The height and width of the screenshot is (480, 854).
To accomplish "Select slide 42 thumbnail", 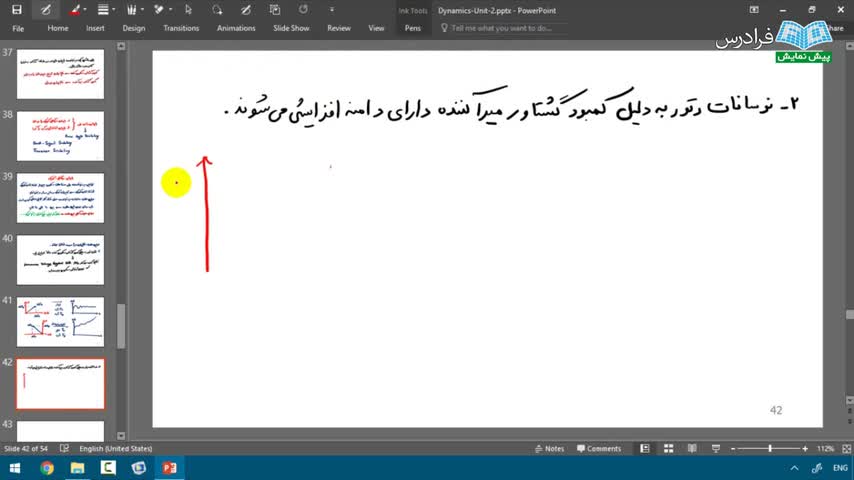I will pyautogui.click(x=60, y=384).
